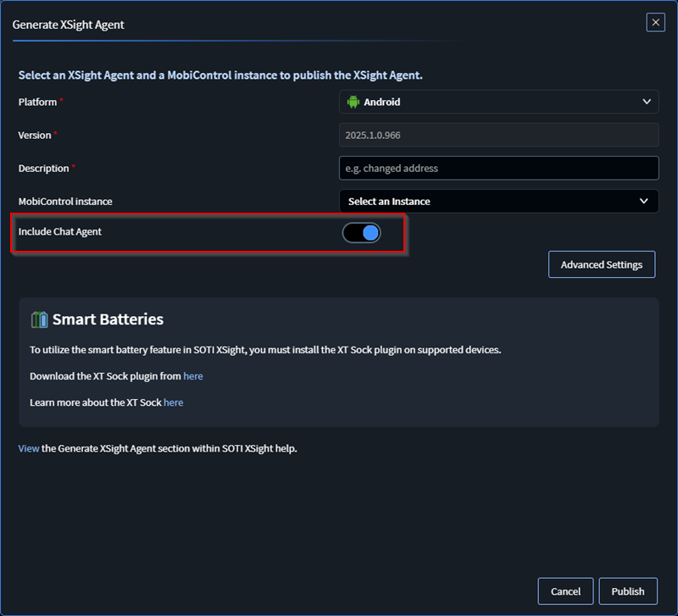This screenshot has height=616, width=678.
Task: Click the red-highlighted toggle icon
Action: coord(361,232)
